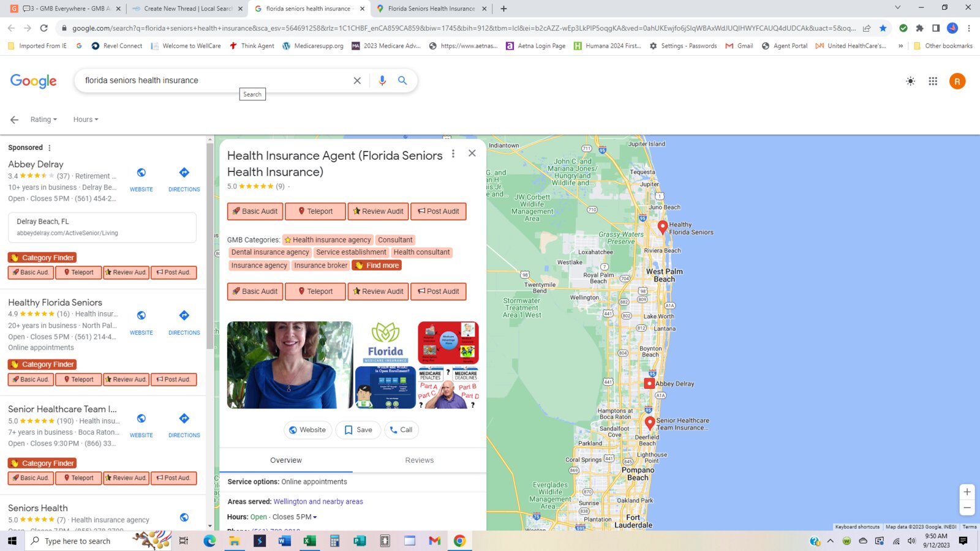This screenshot has height=551, width=980.
Task: Open the Medicaresupp.org bookmark
Action: (313, 46)
